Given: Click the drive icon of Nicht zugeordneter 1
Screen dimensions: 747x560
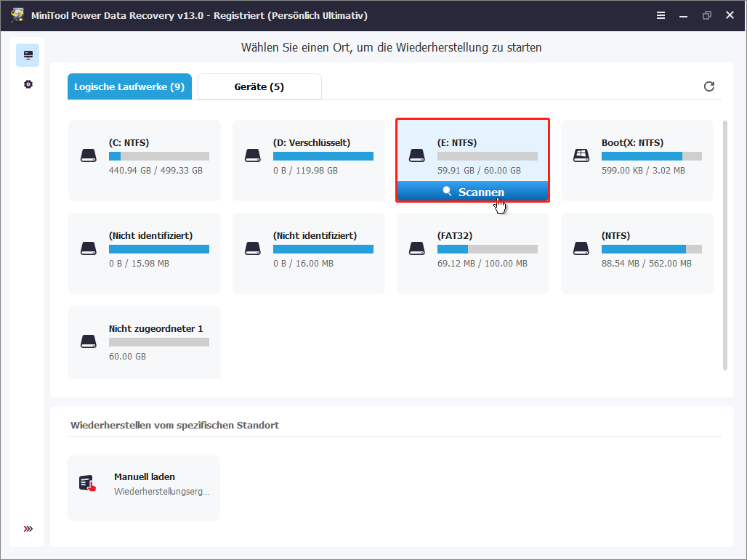Looking at the screenshot, I should coord(89,341).
